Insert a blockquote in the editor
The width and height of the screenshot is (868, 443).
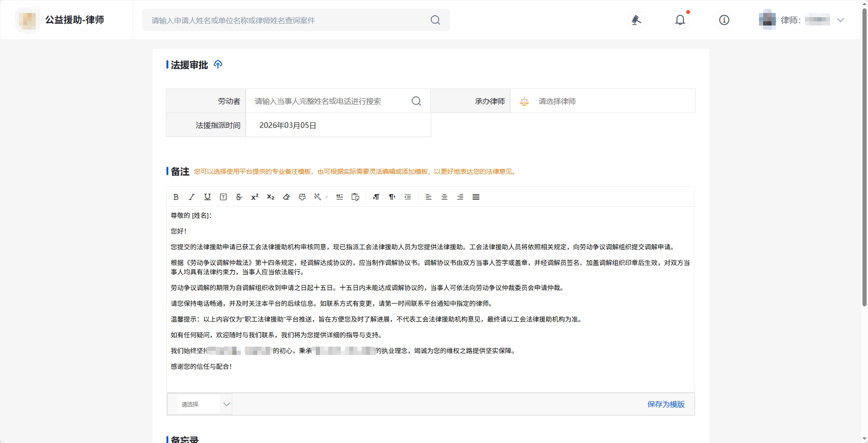[339, 197]
